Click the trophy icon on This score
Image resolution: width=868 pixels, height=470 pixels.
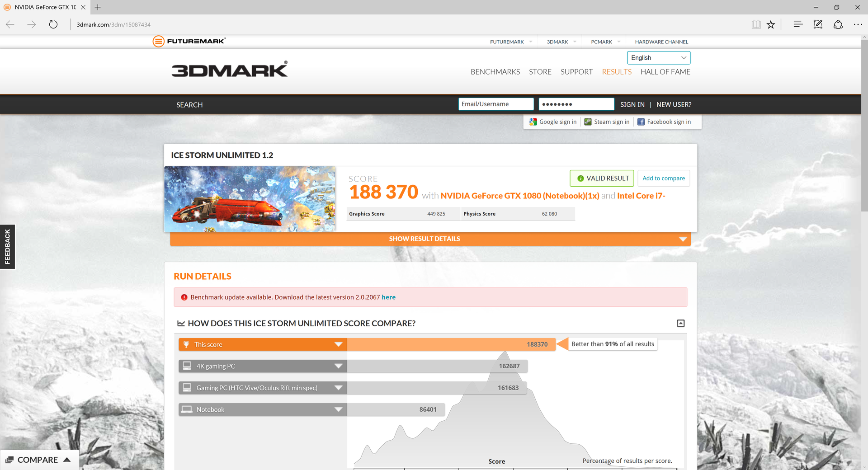click(x=186, y=344)
